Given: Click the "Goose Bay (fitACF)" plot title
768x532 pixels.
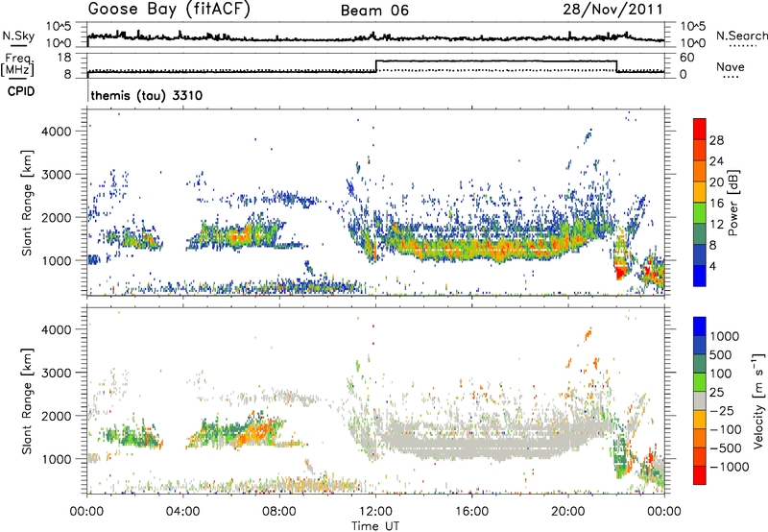Looking at the screenshot, I should tap(169, 10).
